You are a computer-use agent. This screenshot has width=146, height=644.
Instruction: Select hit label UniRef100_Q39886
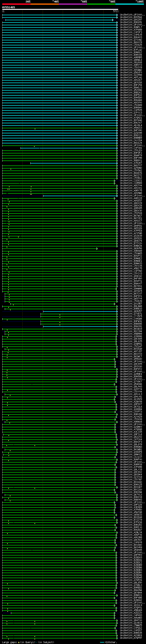pos(131,337)
